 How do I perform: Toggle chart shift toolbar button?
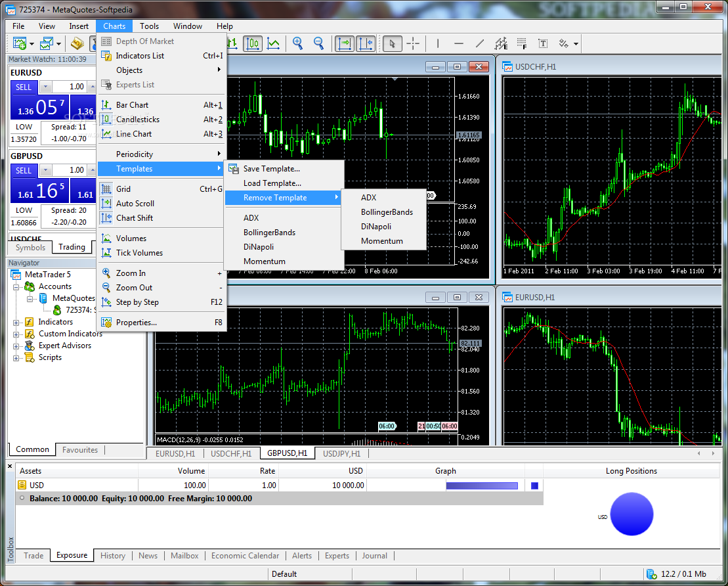click(366, 43)
